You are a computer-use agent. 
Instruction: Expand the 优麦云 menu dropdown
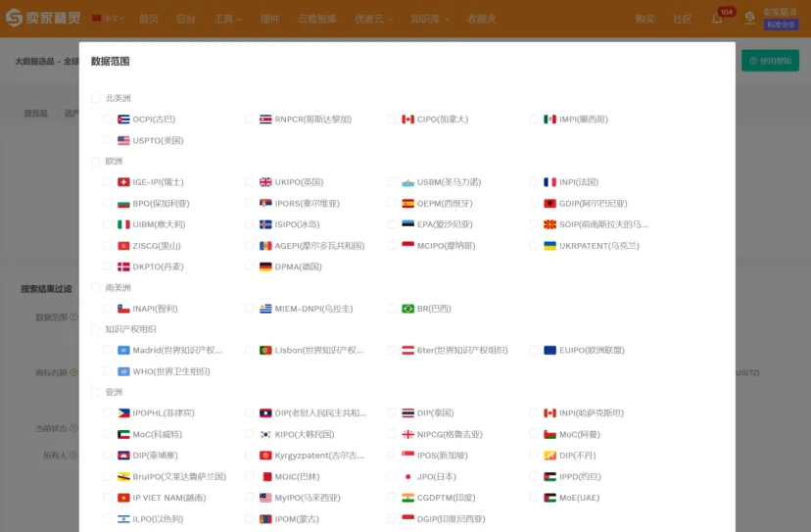pos(373,19)
